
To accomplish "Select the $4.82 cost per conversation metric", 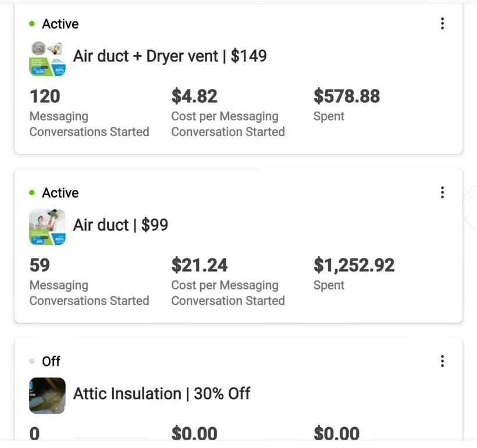I will tap(194, 96).
